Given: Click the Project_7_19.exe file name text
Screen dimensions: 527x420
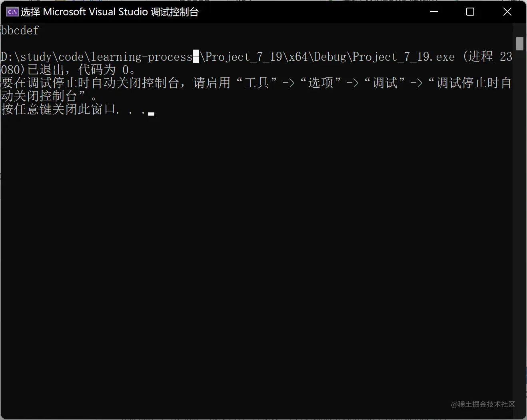Looking at the screenshot, I should [403, 57].
